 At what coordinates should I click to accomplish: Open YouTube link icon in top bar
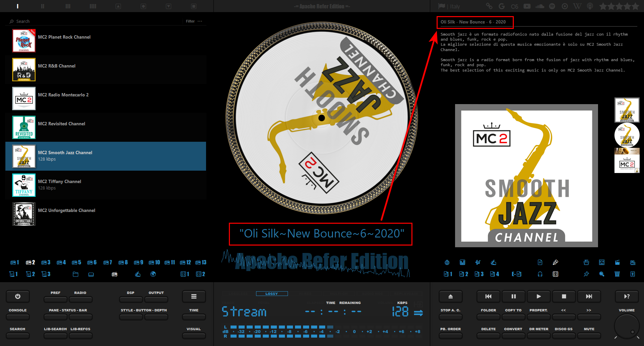coord(527,6)
